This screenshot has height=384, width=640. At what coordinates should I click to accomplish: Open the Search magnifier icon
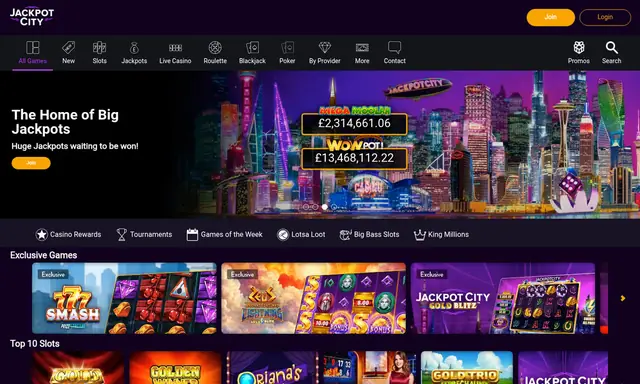point(611,48)
